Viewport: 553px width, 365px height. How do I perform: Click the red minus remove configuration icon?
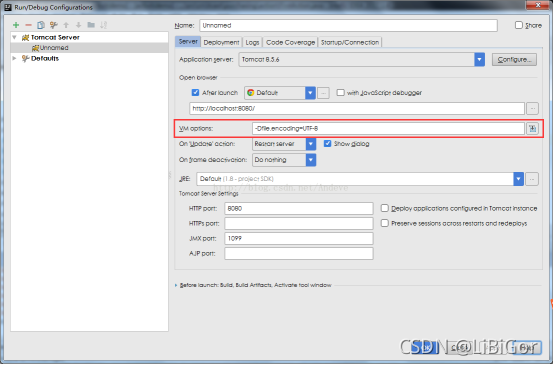[29, 25]
